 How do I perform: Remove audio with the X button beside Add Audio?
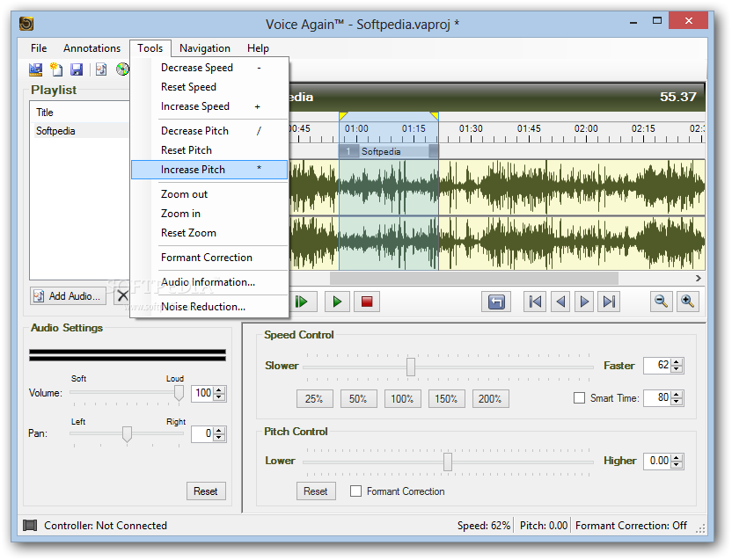[122, 296]
